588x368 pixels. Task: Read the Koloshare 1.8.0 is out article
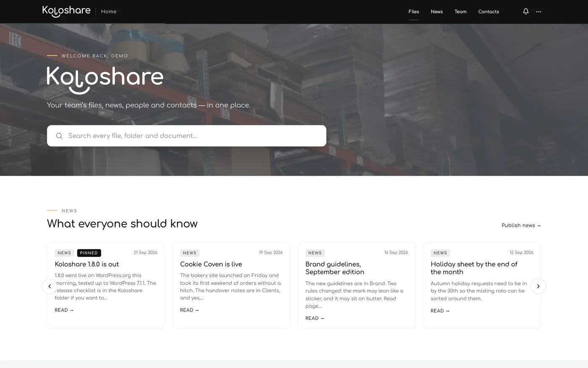tap(64, 310)
